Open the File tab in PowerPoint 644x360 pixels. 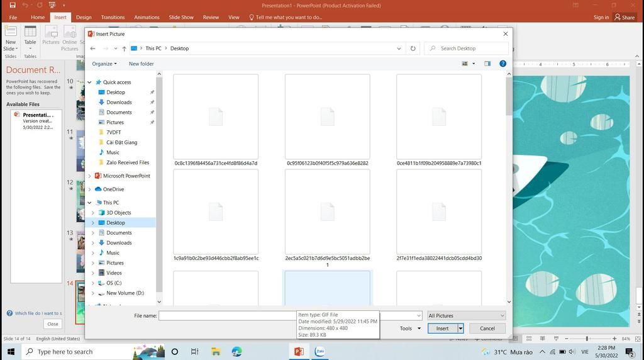click(13, 17)
